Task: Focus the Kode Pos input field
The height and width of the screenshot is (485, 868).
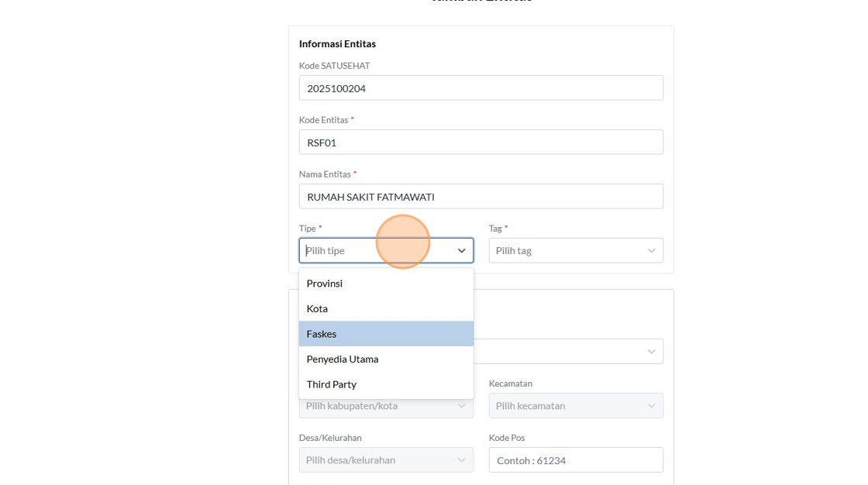Action: click(575, 459)
